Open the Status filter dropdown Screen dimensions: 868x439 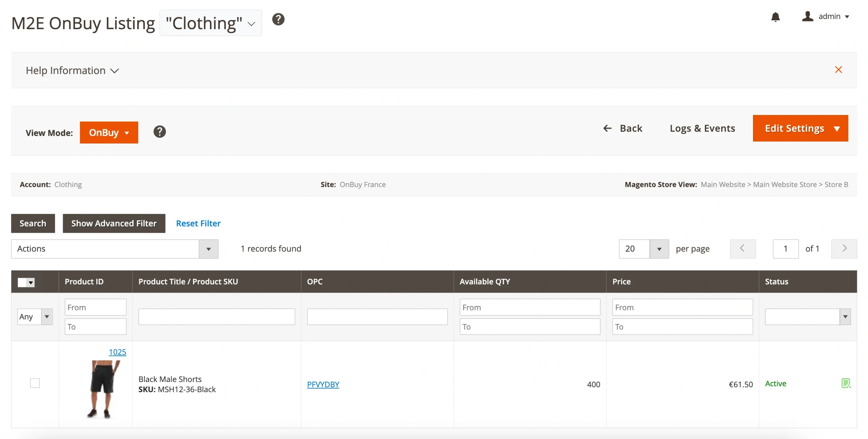tap(807, 317)
